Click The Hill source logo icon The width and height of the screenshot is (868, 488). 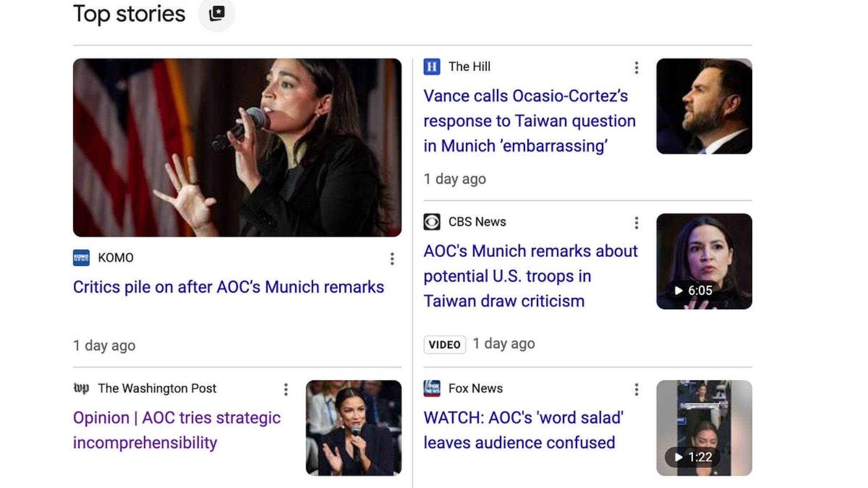(432, 67)
